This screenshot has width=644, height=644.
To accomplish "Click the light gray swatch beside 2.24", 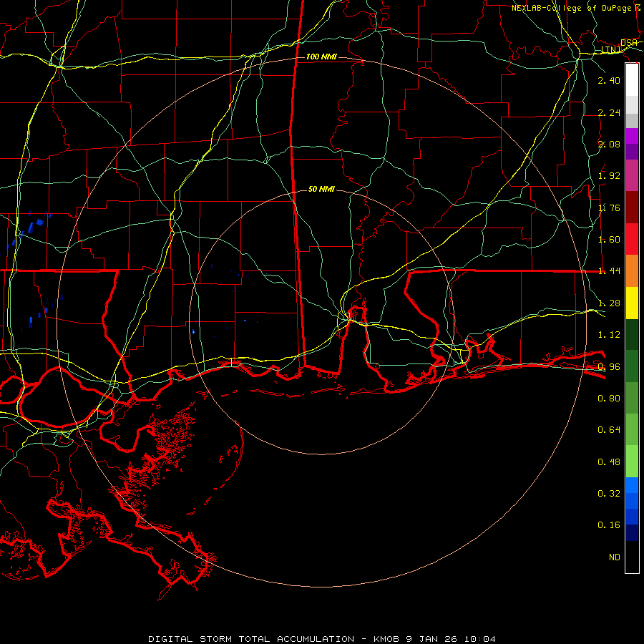I will click(632, 104).
